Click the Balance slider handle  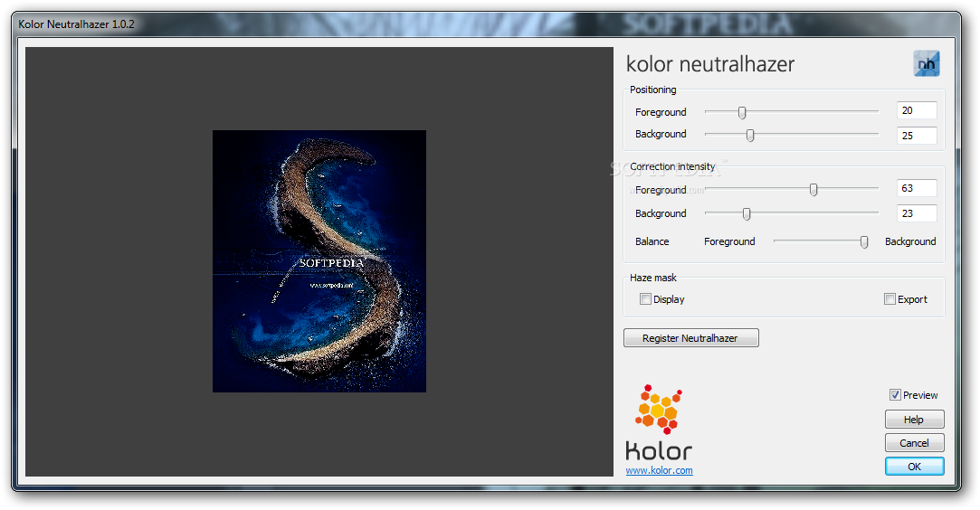pyautogui.click(x=864, y=241)
